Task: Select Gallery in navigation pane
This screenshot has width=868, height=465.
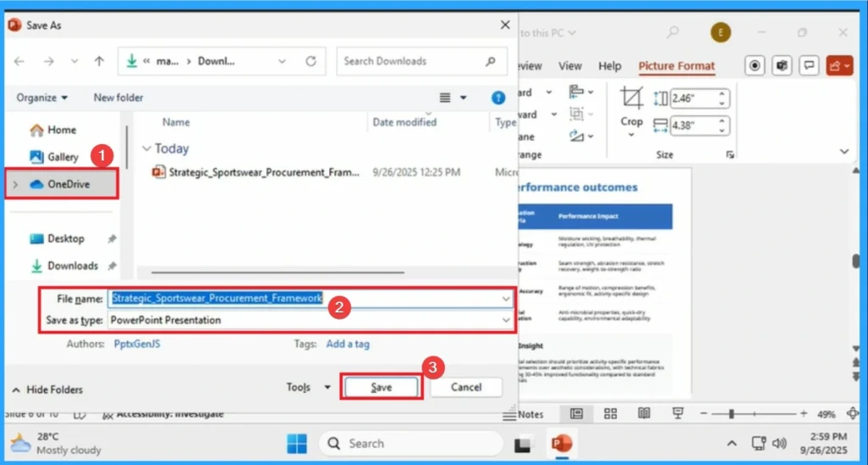Action: pyautogui.click(x=54, y=157)
